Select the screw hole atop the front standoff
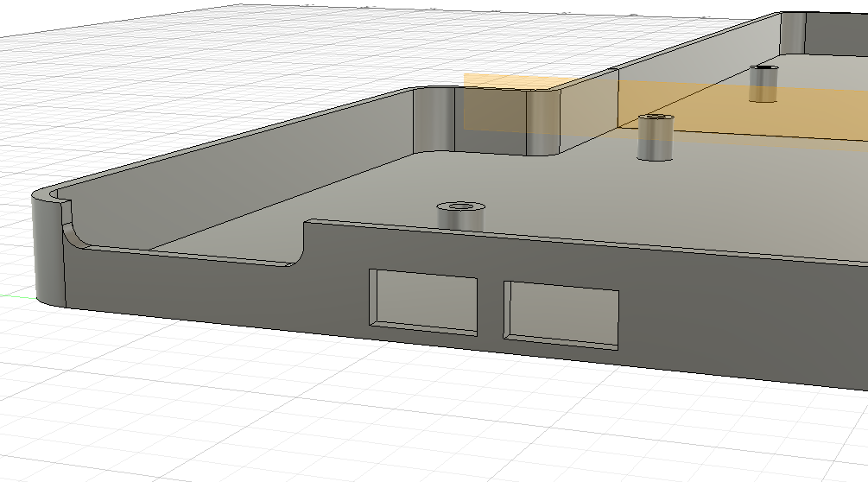This screenshot has height=482, width=868. click(459, 206)
